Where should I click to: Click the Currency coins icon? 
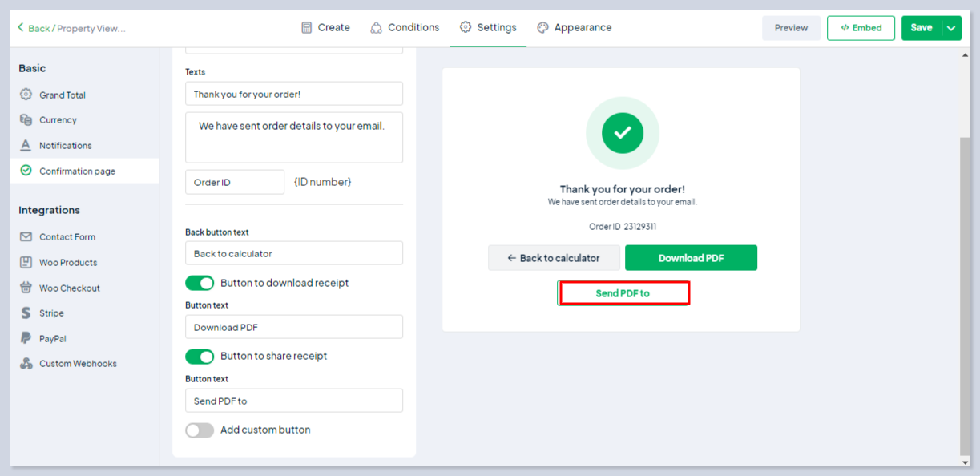(26, 120)
